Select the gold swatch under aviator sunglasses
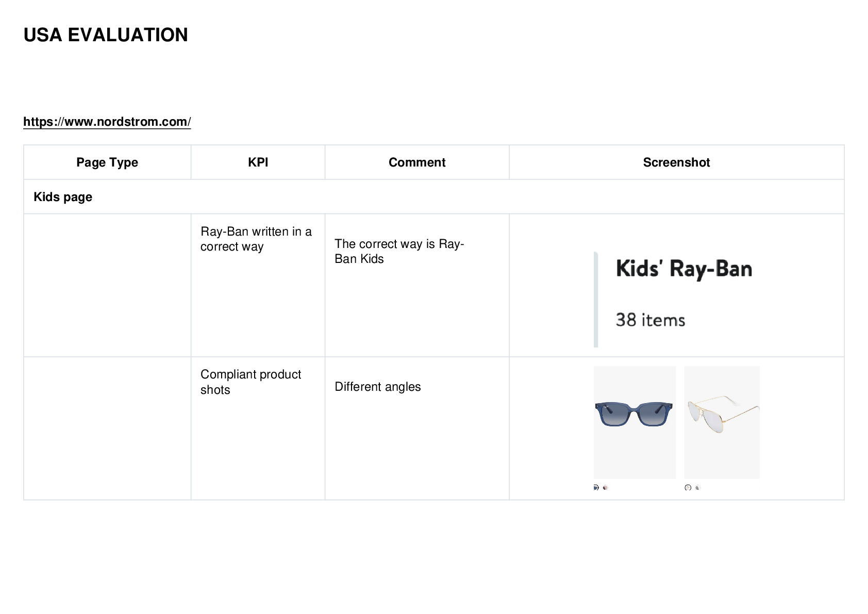This screenshot has width=868, height=614. coord(688,487)
